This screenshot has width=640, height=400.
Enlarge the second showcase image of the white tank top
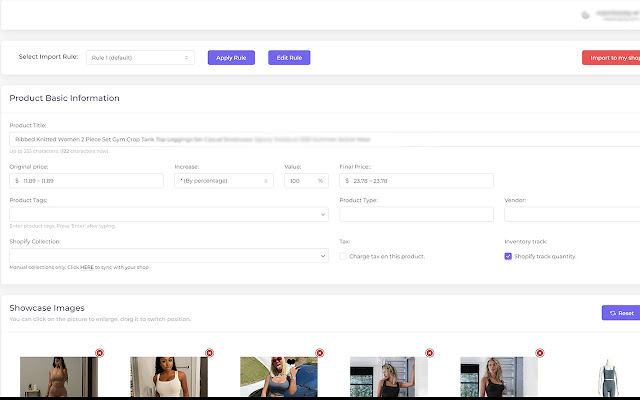click(169, 377)
